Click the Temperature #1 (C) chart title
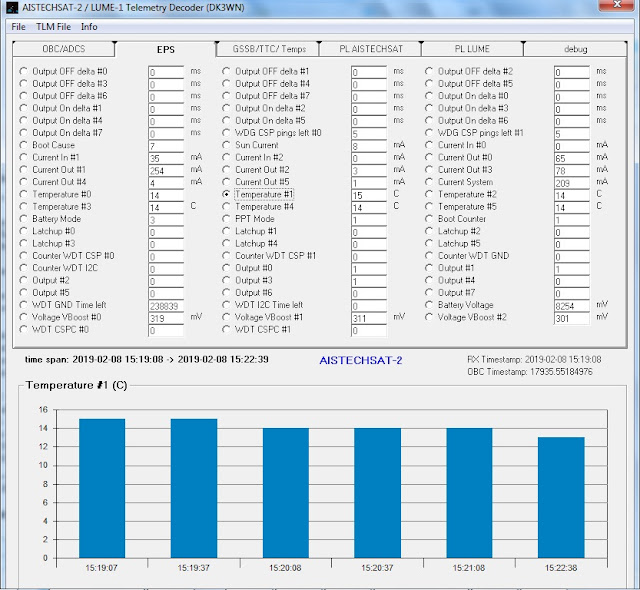640x590 pixels. [x=76, y=385]
